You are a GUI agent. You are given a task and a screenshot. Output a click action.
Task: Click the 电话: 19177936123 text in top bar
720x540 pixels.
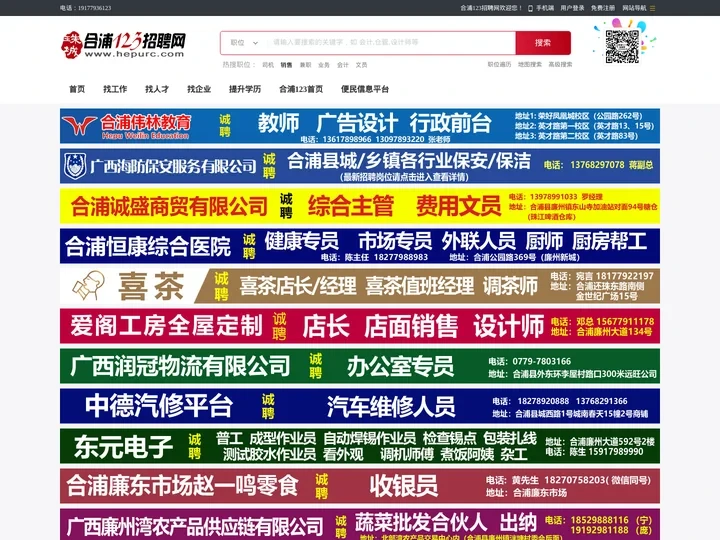pos(85,8)
